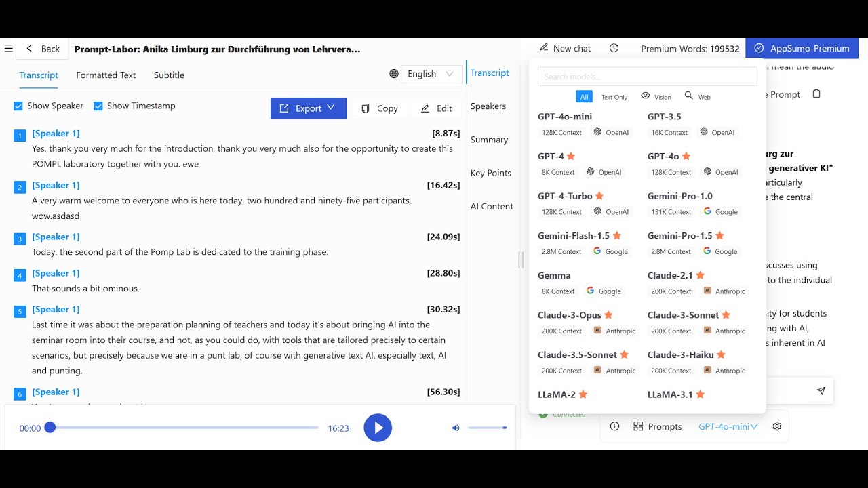Open the chat history clock icon
868x488 pixels.
click(614, 48)
